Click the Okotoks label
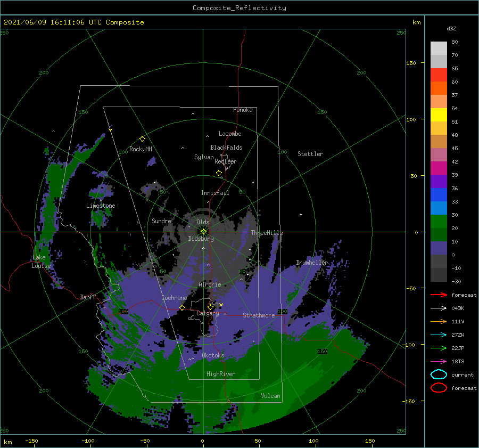 pos(213,355)
